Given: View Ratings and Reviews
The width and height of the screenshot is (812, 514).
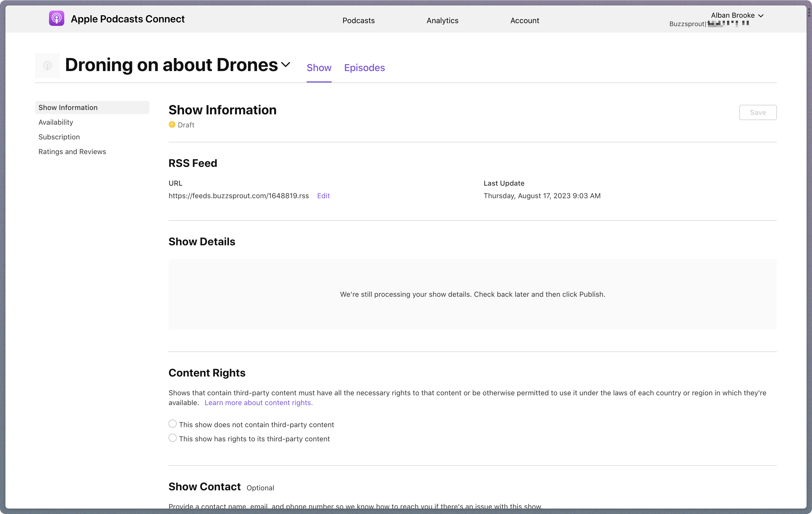Looking at the screenshot, I should coord(72,151).
